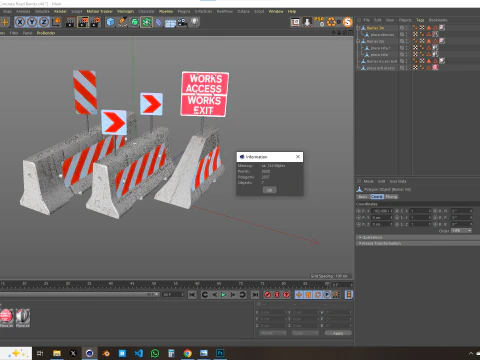Toggle the X axis lock
This screenshot has height=360, width=480.
[x=20, y=22]
